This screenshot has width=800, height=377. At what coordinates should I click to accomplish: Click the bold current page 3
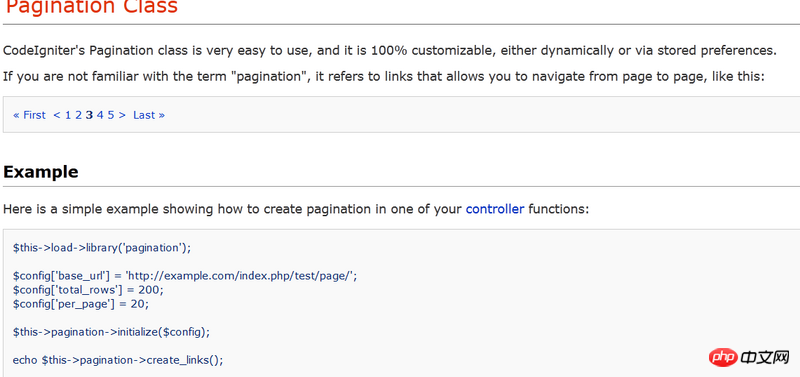click(x=89, y=115)
